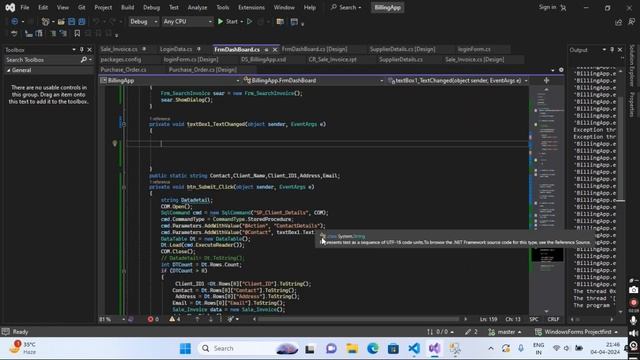Viewport: 640px width, 360px height.
Task: Open the Analyze menu
Action: pos(198,7)
